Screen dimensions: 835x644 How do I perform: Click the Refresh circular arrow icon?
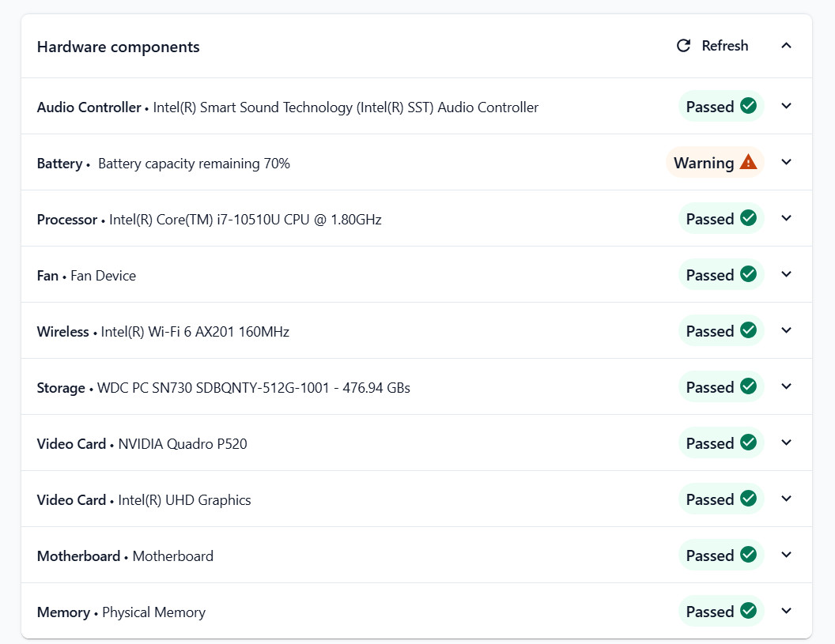(683, 46)
